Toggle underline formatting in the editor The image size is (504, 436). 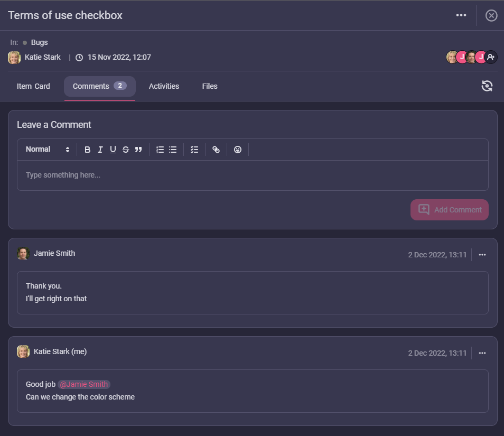(113, 150)
